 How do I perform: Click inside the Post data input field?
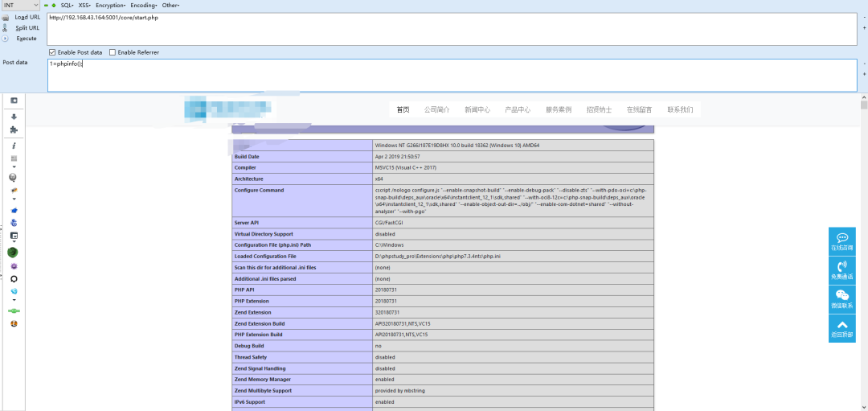[452, 76]
